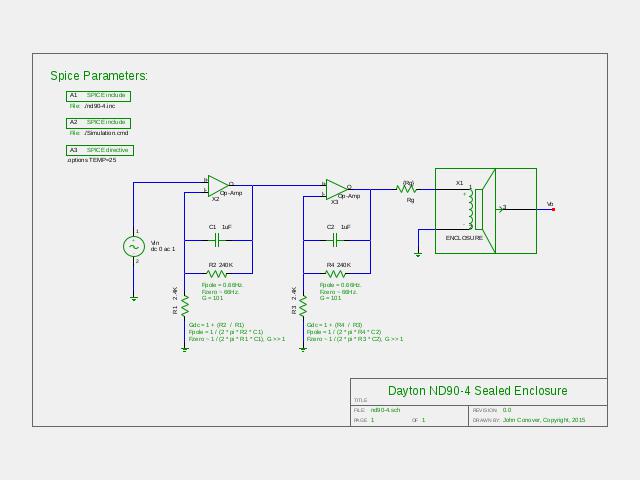Click the "Vin" source label
This screenshot has height=480, width=640.
coord(155,243)
